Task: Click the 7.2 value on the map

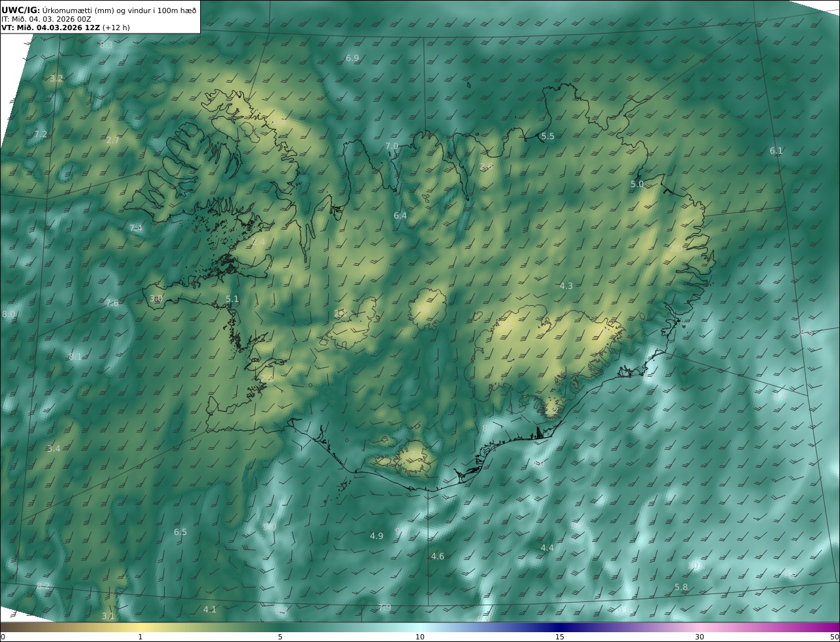Action: [x=41, y=135]
